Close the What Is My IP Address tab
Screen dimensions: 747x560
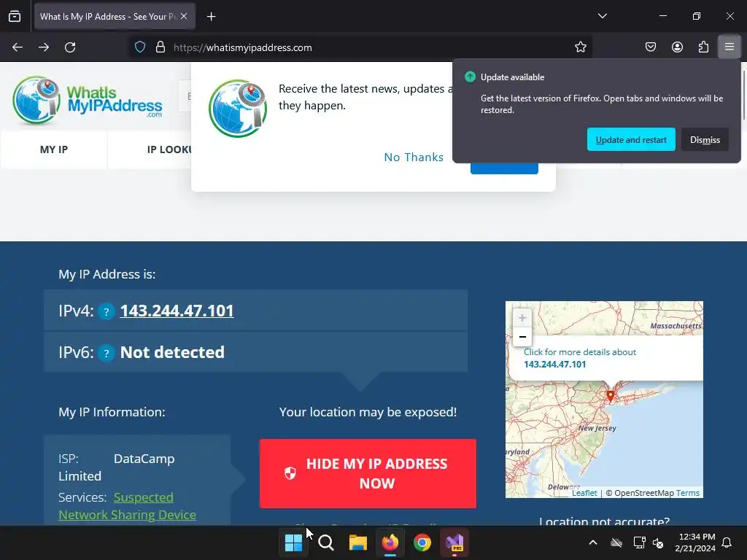pyautogui.click(x=184, y=16)
